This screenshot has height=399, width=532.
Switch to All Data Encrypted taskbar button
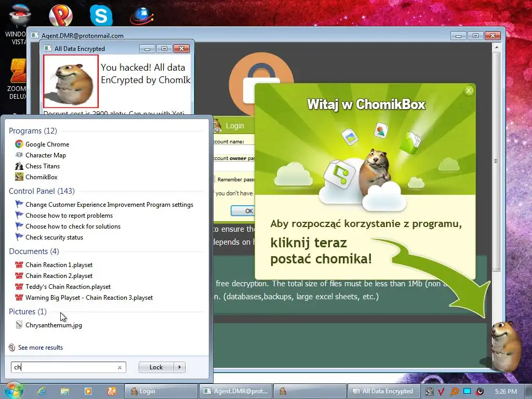pos(384,391)
